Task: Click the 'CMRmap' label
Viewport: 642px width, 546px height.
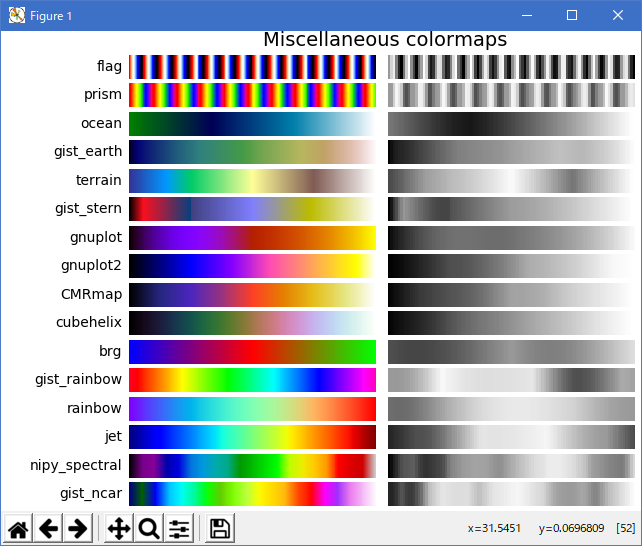Action: (91, 294)
